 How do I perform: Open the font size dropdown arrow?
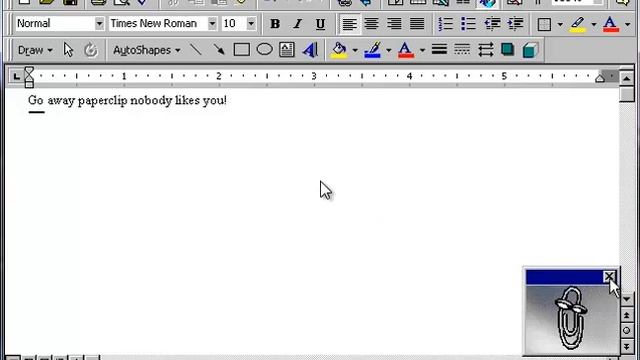pyautogui.click(x=251, y=24)
